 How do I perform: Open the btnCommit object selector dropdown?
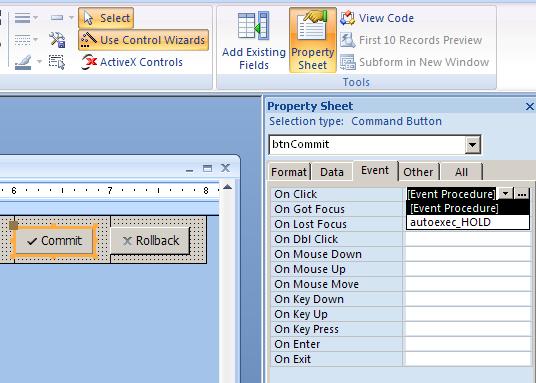[472, 145]
